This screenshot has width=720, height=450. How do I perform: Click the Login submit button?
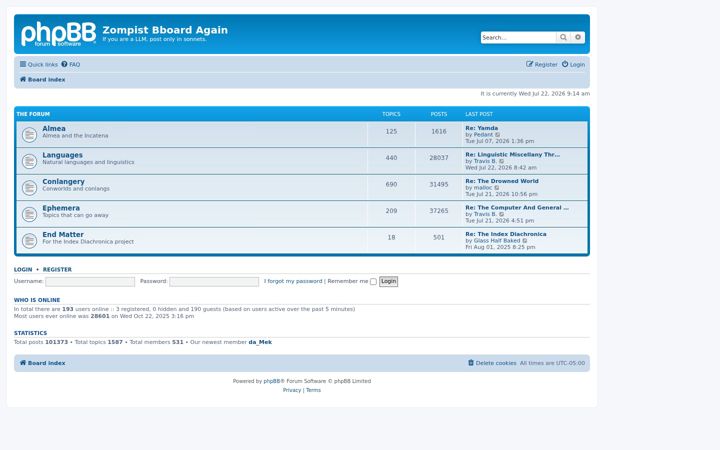click(x=388, y=281)
